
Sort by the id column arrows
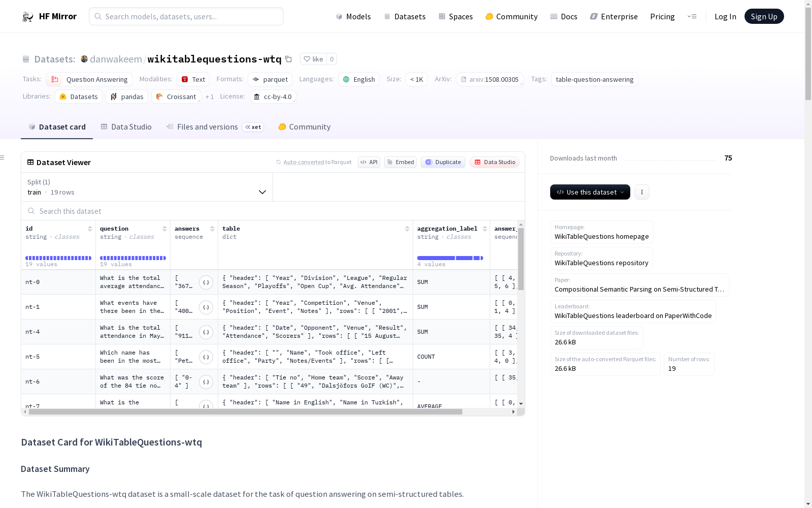pyautogui.click(x=90, y=229)
